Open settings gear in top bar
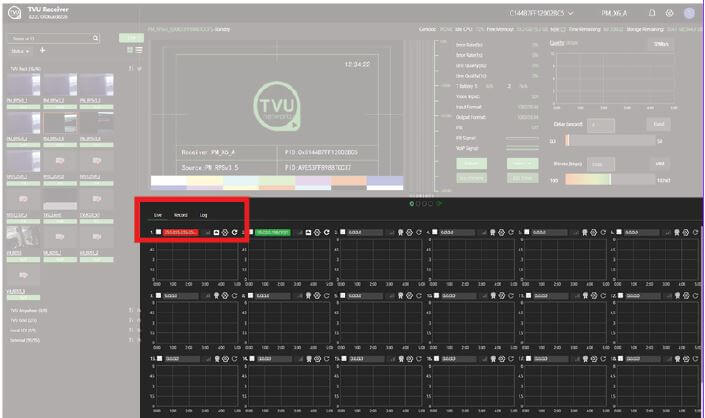The image size is (705, 418). pos(669,13)
